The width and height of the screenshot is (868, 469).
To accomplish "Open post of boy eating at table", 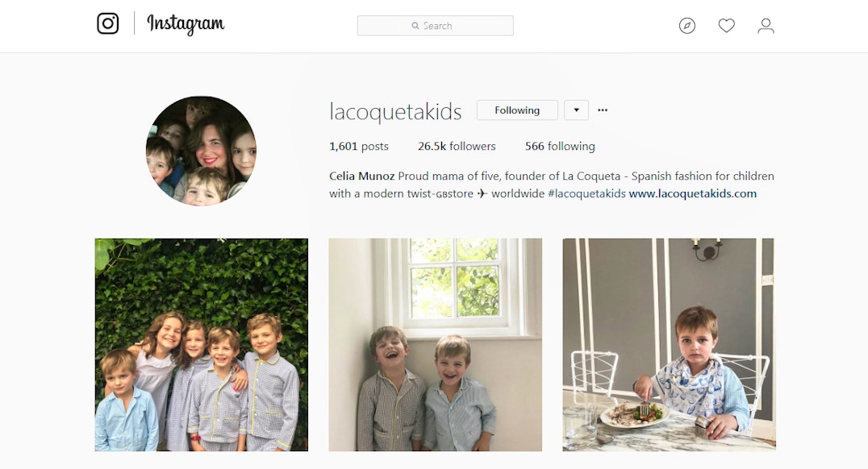I will pyautogui.click(x=670, y=345).
